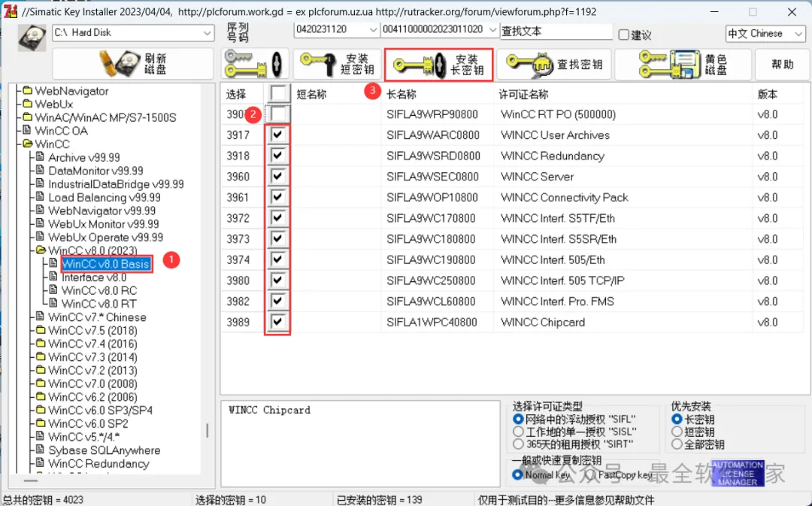The height and width of the screenshot is (506, 812).
Task: Click the key install button without a label
Action: click(255, 64)
